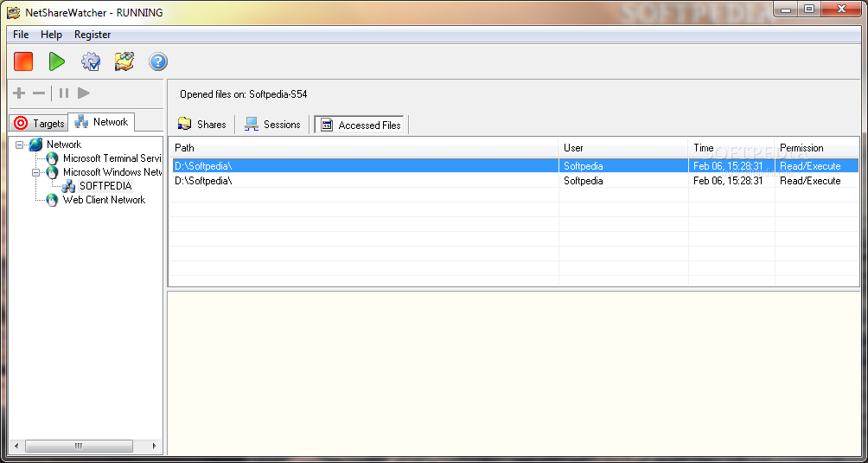Select the SOFTPEDIA workgroup tree item
Image resolution: width=868 pixels, height=463 pixels.
point(105,186)
